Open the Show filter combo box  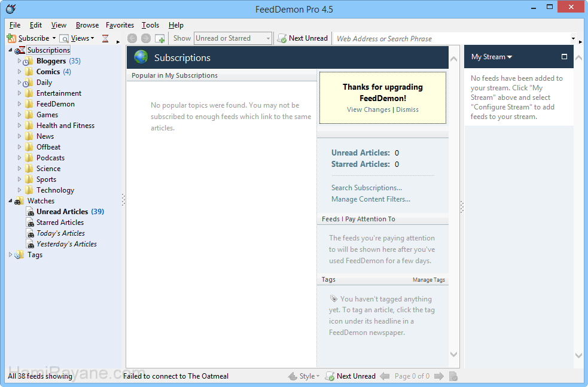click(233, 38)
